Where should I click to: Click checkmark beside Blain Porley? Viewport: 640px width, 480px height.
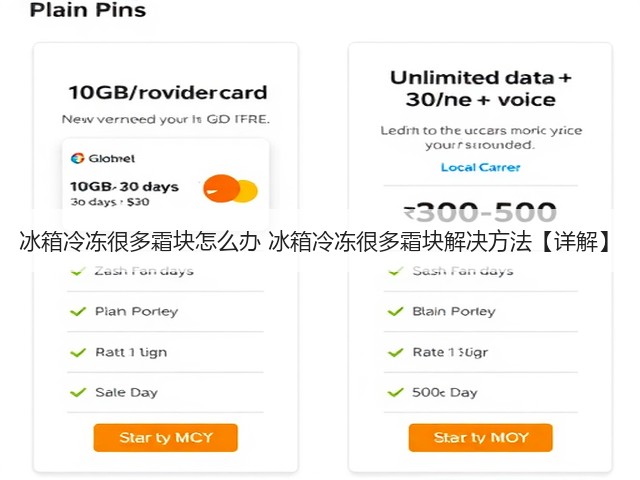point(395,312)
